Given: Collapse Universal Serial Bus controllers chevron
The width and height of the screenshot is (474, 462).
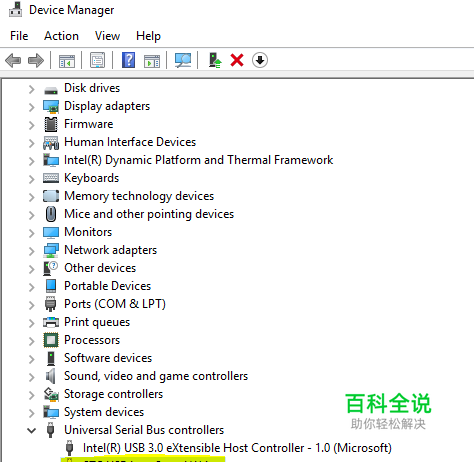Looking at the screenshot, I should pyautogui.click(x=31, y=431).
